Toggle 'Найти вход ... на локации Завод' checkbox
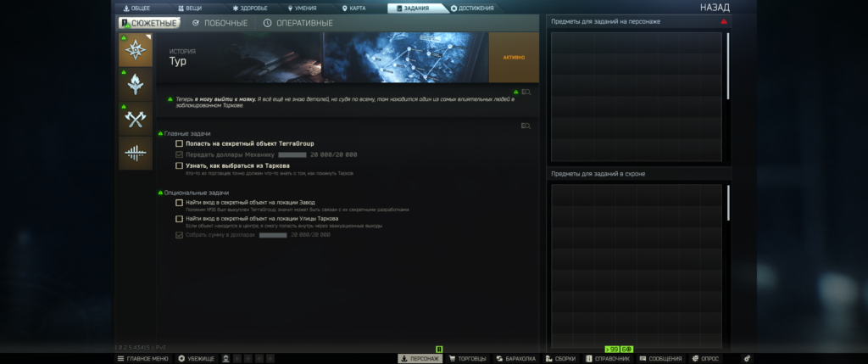Image resolution: width=868 pixels, height=364 pixels. point(179,203)
